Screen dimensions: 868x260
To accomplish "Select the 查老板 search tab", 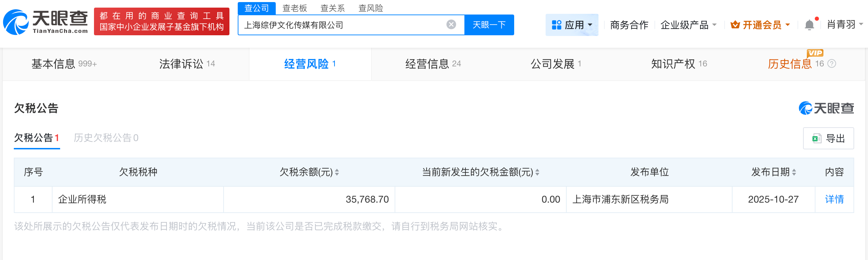I will 294,8.
